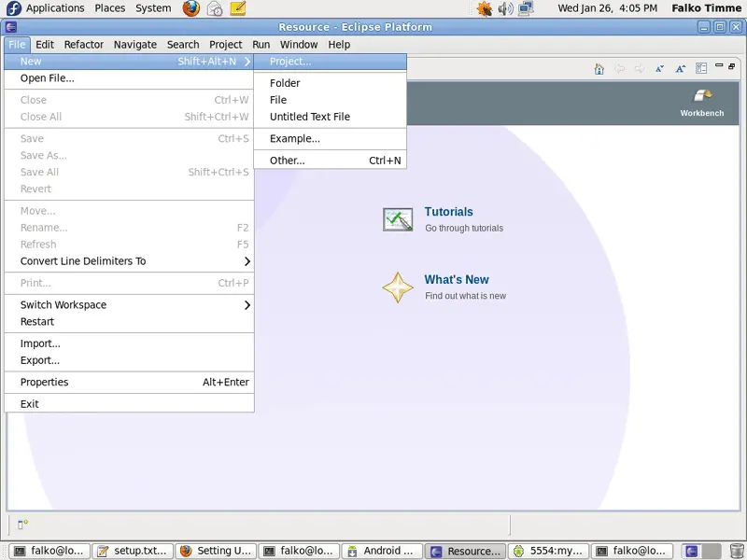Switch to the Android taskbar window

(x=382, y=551)
